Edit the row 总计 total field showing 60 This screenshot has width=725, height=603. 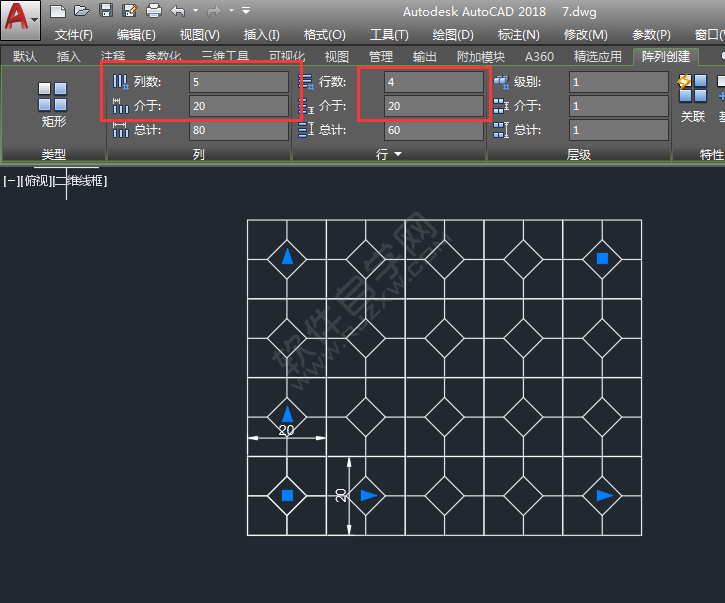[x=434, y=130]
